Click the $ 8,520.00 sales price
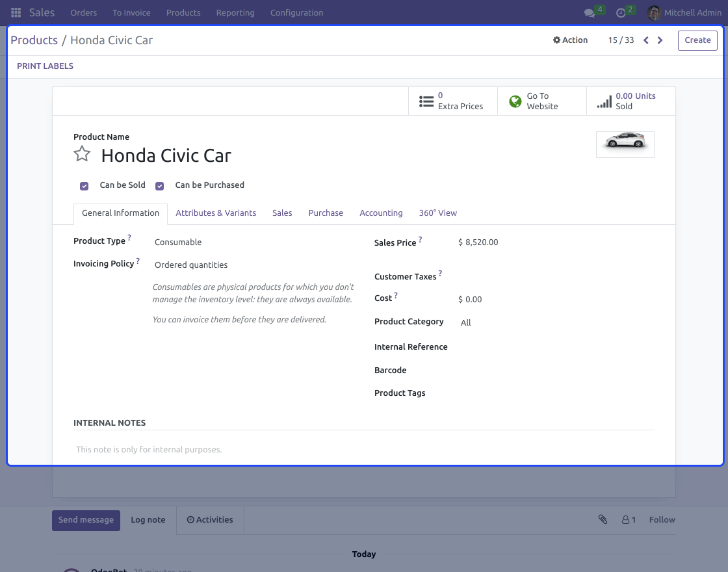Screen dimensions: 728x572 pyautogui.click(x=478, y=242)
